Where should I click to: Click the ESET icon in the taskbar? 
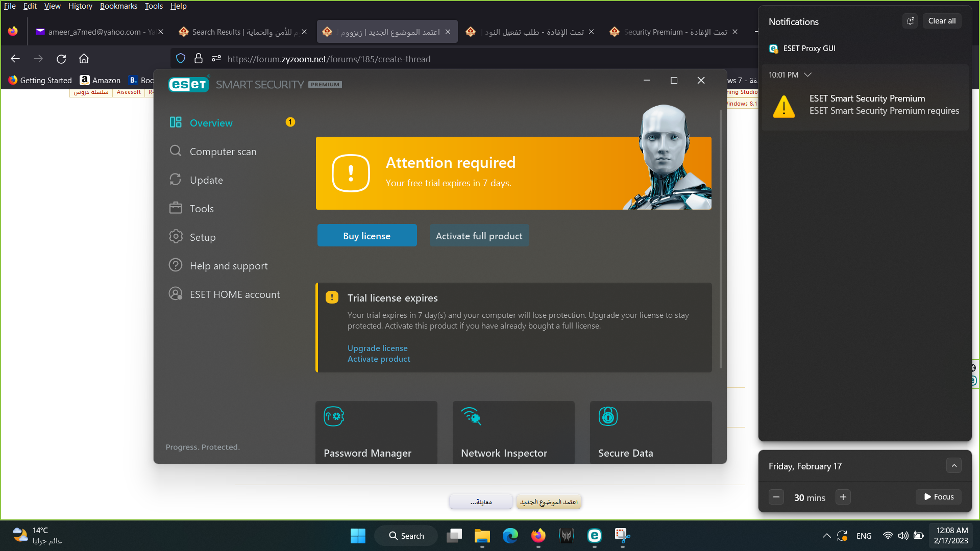(595, 536)
